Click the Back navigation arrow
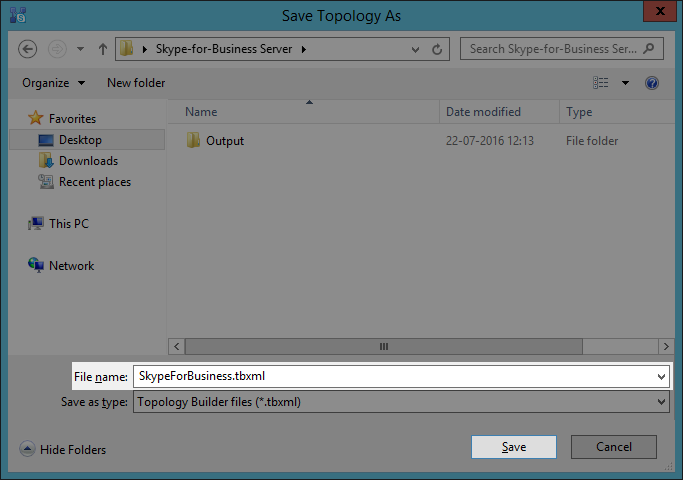This screenshot has height=480, width=683. tap(27, 49)
